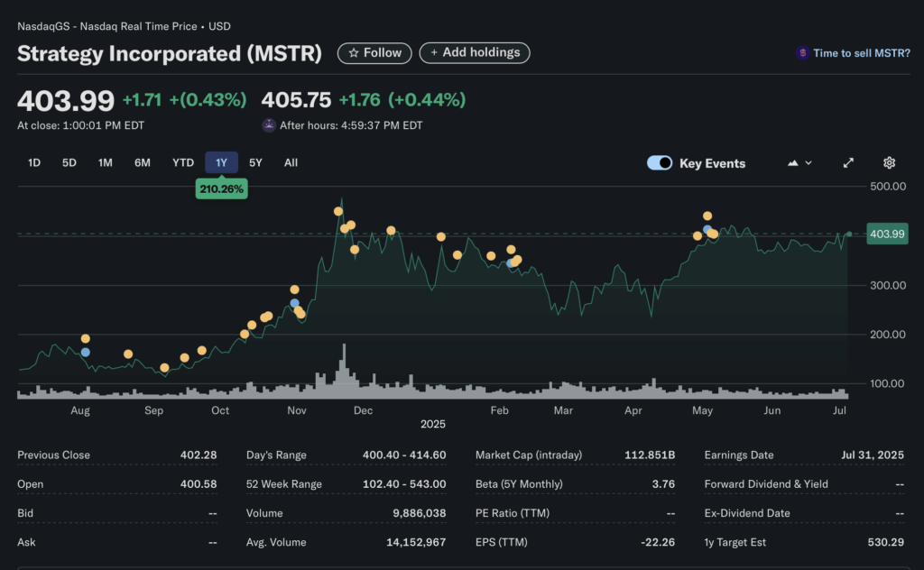Viewport: 924px width, 570px height.
Task: Click the Add holdings button
Action: [x=475, y=53]
